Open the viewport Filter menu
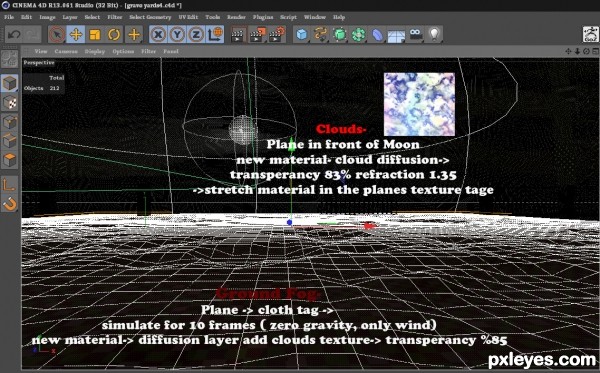The image size is (600, 373). coord(148,51)
